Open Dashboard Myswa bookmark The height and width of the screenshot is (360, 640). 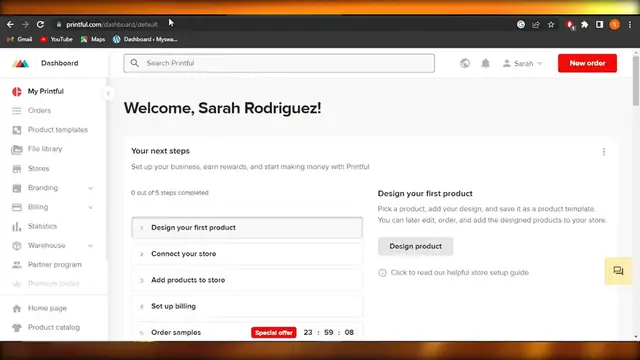(x=145, y=39)
